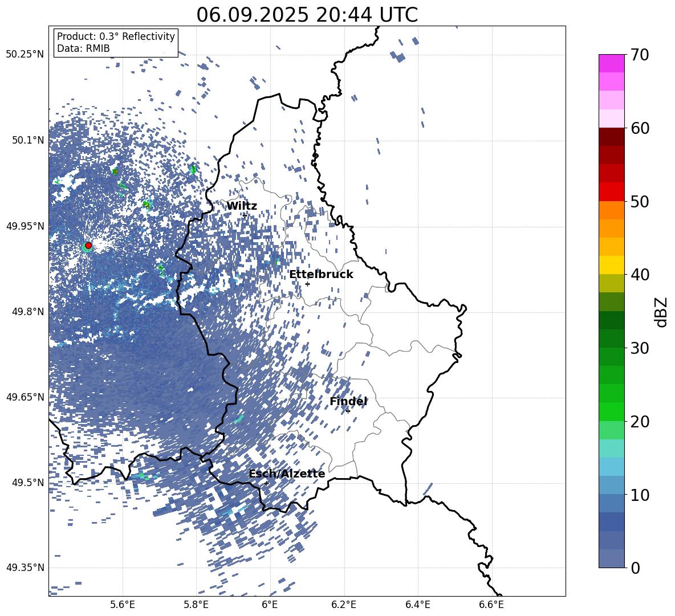675x616 pixels.
Task: Click the 49.95°N latitude label
Action: point(25,226)
